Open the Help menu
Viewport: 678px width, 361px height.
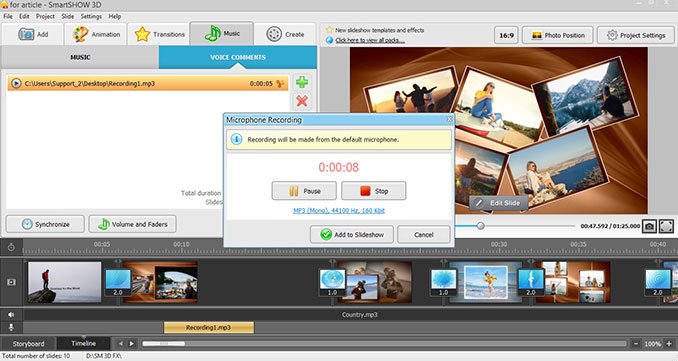pos(115,16)
